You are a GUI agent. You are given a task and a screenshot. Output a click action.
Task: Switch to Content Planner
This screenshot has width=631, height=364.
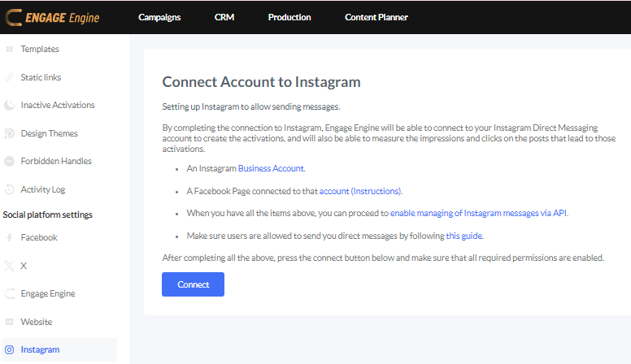click(376, 17)
